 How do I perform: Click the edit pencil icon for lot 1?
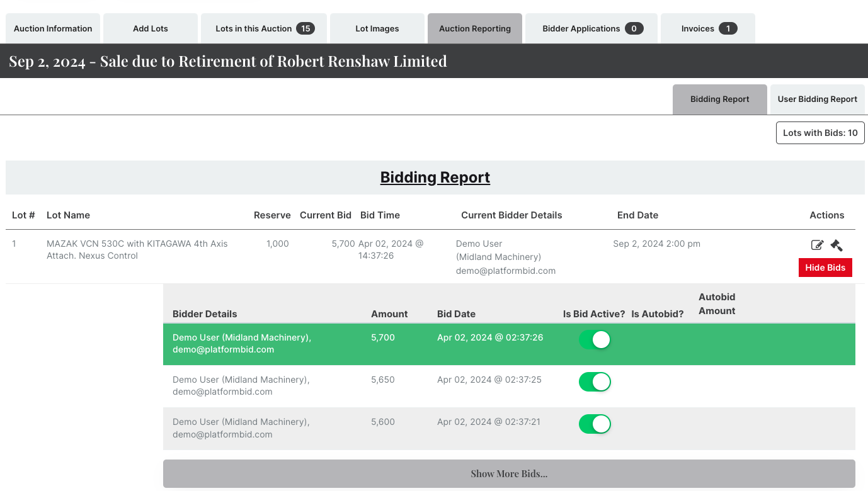pos(817,245)
